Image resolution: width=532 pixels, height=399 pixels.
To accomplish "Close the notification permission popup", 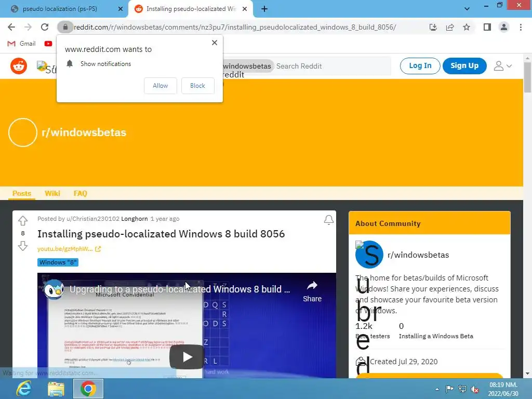I will pos(215,43).
